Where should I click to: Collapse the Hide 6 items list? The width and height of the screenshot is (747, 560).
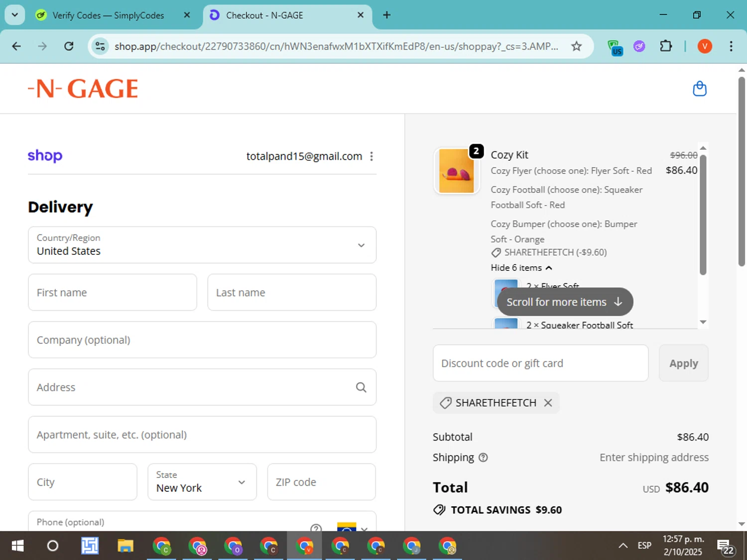tap(521, 268)
